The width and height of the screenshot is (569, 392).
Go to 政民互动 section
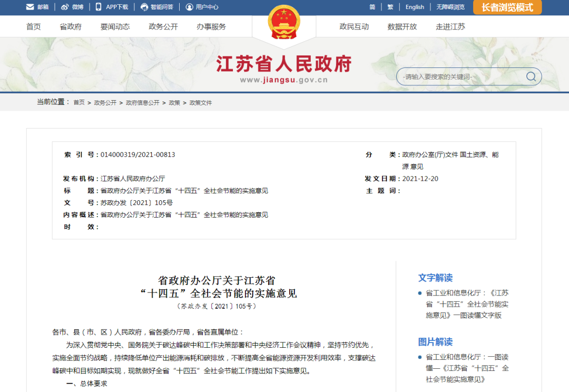coord(354,26)
